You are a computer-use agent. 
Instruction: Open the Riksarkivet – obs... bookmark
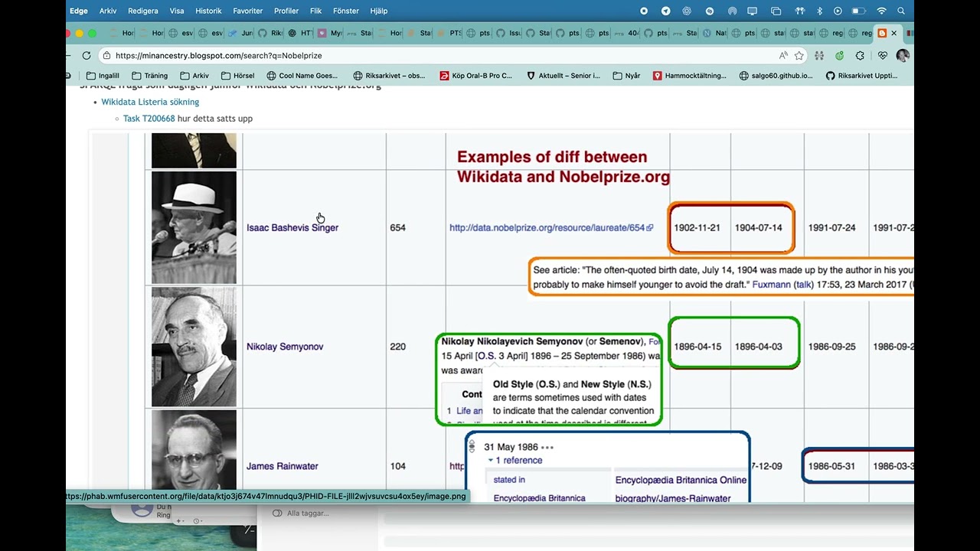[x=389, y=76]
